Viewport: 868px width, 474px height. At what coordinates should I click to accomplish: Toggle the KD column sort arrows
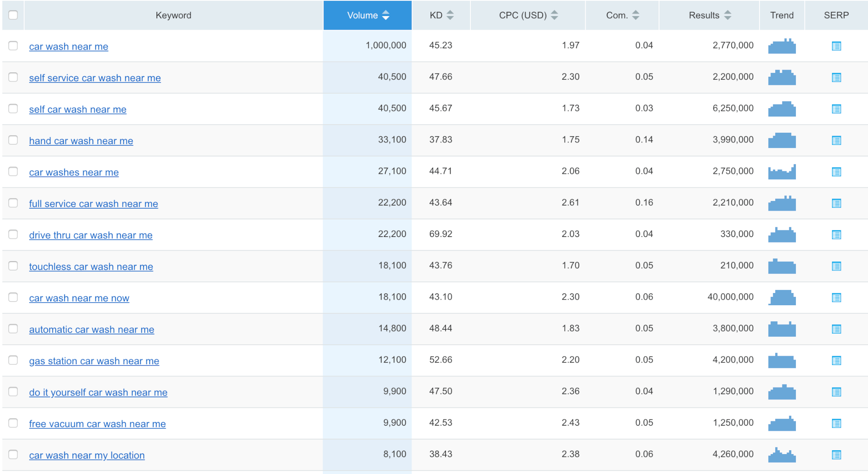click(x=451, y=15)
